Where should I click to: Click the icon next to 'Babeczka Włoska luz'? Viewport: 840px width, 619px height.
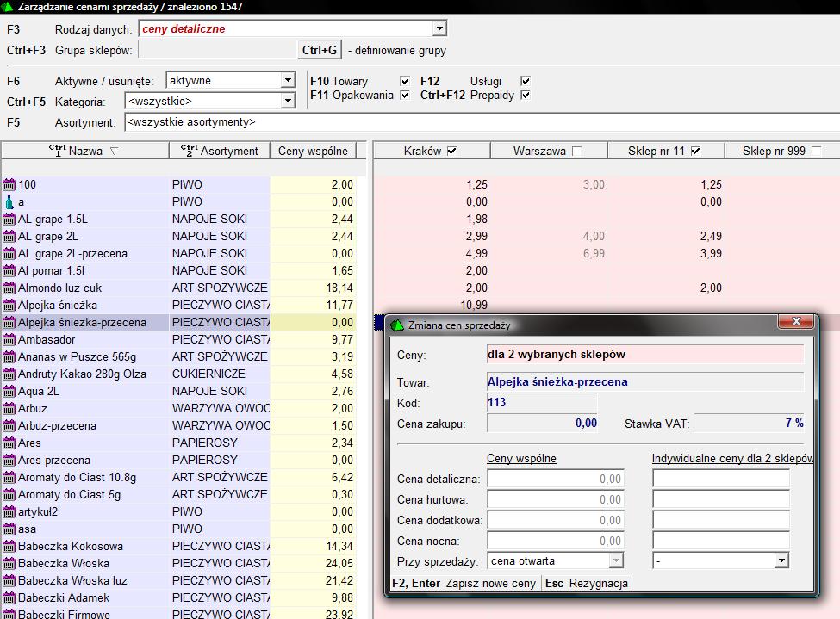tap(9, 581)
